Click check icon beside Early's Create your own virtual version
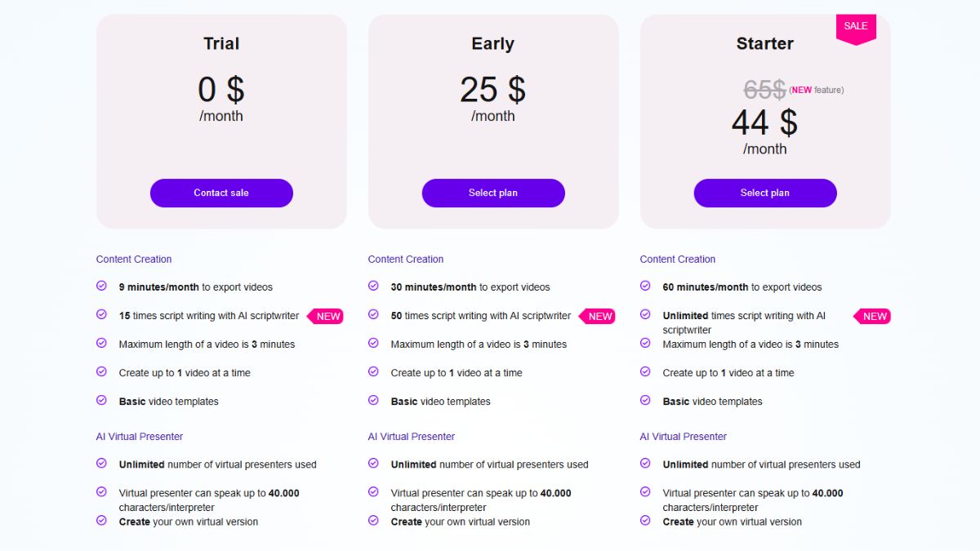This screenshot has width=980, height=551. click(373, 520)
